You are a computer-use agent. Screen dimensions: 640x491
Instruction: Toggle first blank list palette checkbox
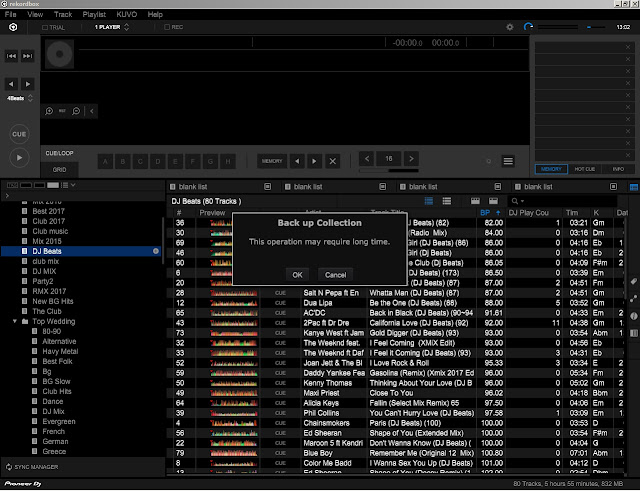tap(268, 187)
